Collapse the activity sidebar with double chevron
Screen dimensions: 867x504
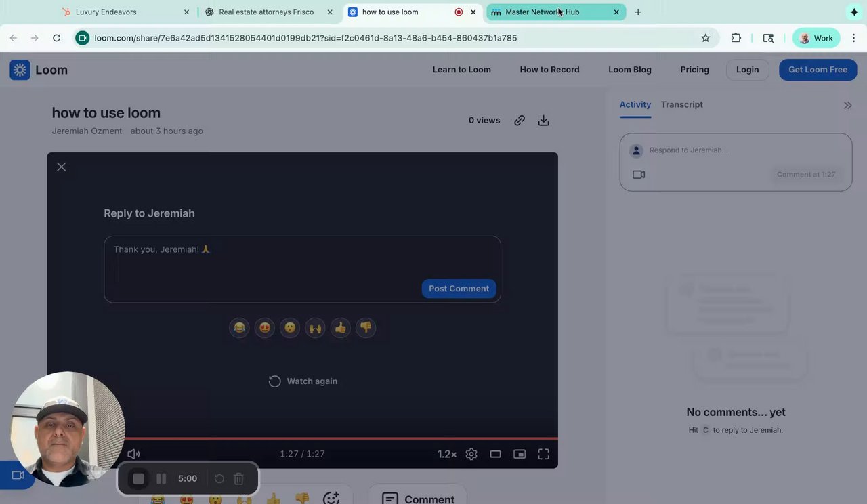(x=847, y=105)
